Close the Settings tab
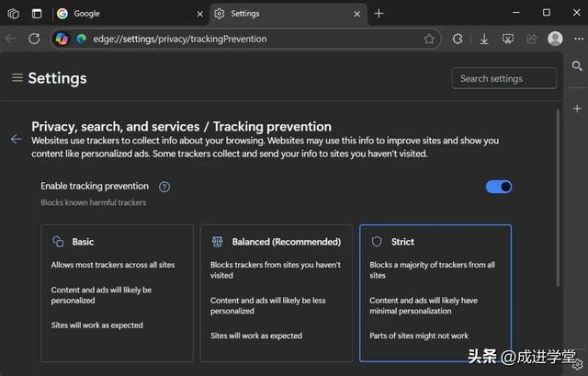588x376 pixels. pos(357,14)
